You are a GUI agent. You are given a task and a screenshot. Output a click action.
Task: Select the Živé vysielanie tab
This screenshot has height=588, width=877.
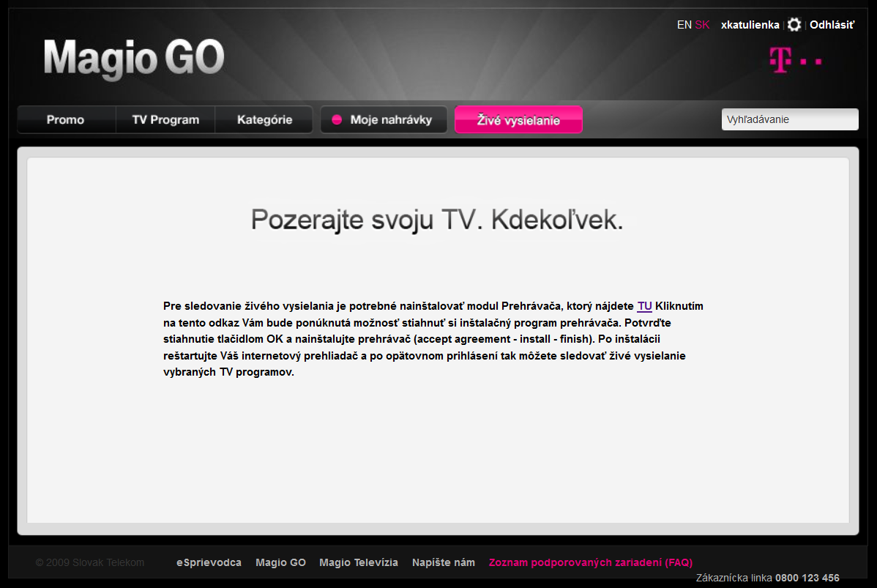tap(518, 120)
